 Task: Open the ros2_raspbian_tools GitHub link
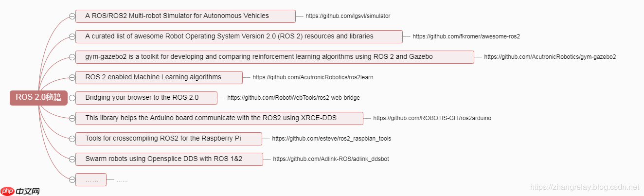coord(331,139)
